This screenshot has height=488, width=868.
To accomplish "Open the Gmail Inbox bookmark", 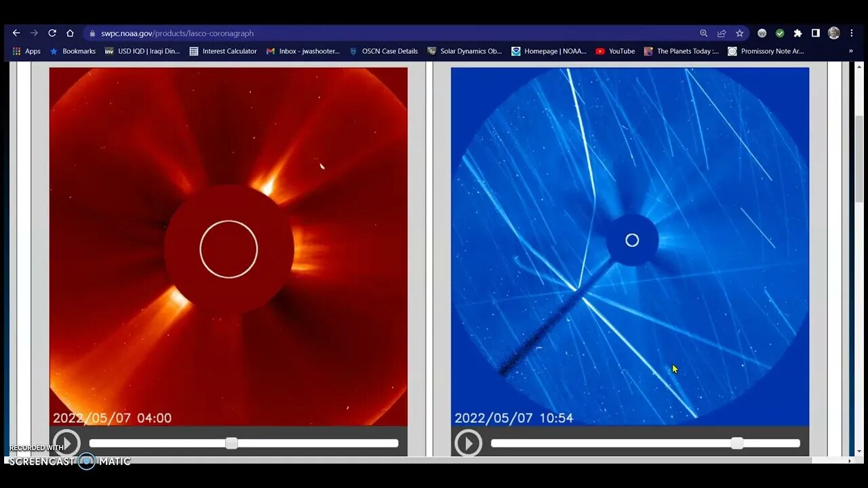I will point(303,51).
